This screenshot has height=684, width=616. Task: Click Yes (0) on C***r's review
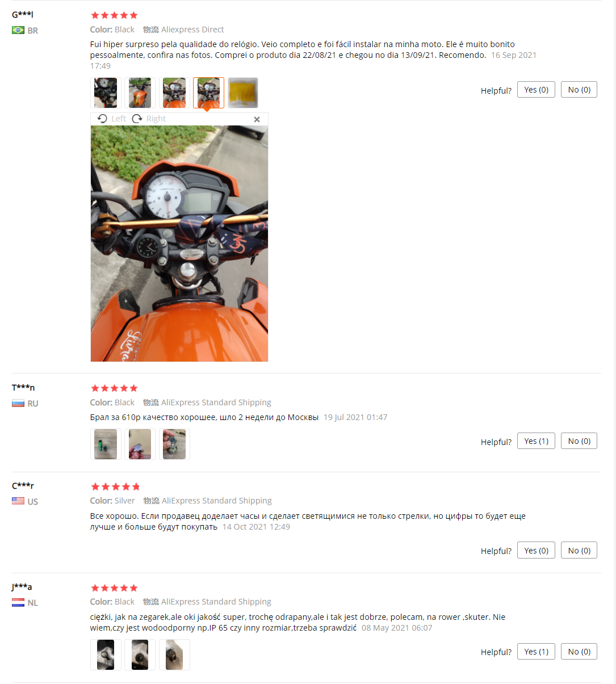536,551
